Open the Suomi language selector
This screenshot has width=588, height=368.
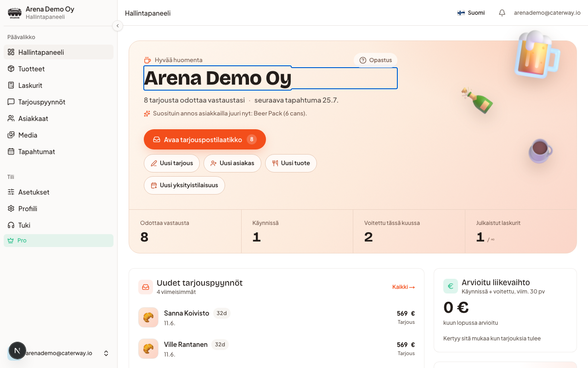pos(471,13)
